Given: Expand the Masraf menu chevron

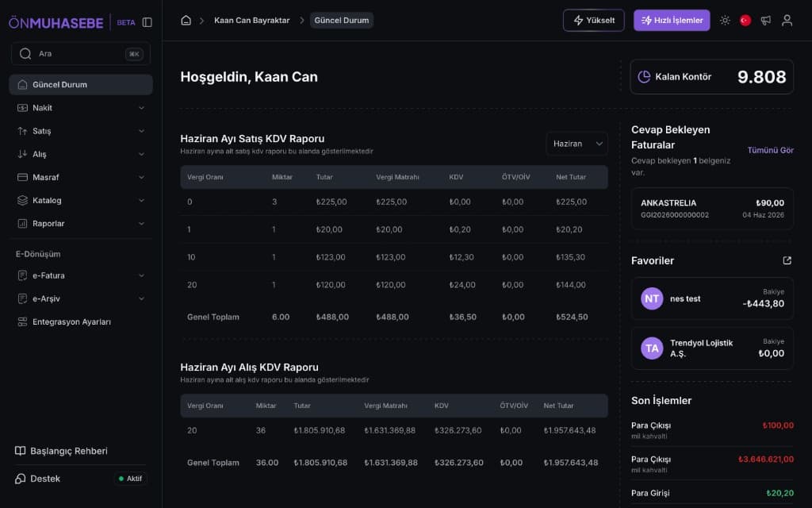Looking at the screenshot, I should pyautogui.click(x=141, y=177).
